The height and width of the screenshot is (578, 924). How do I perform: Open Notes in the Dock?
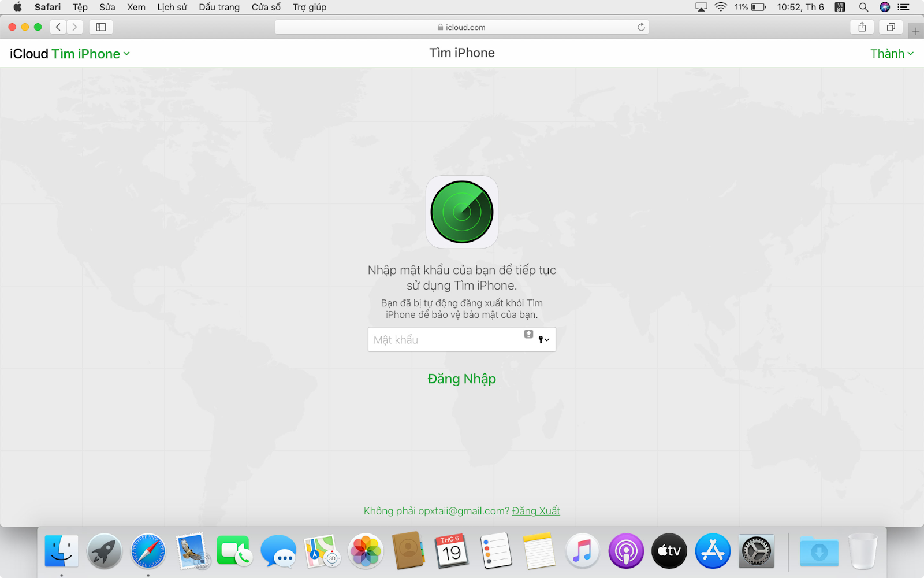[x=539, y=551]
